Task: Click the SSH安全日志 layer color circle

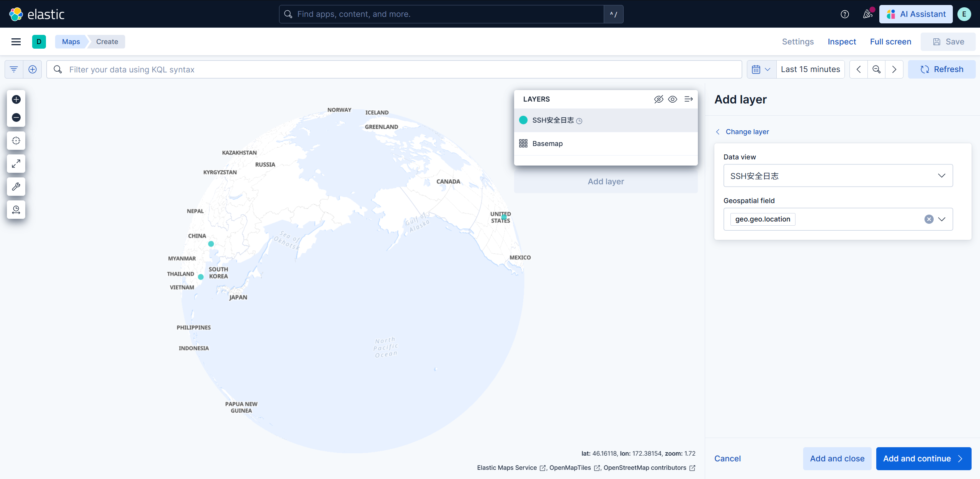Action: [x=523, y=120]
